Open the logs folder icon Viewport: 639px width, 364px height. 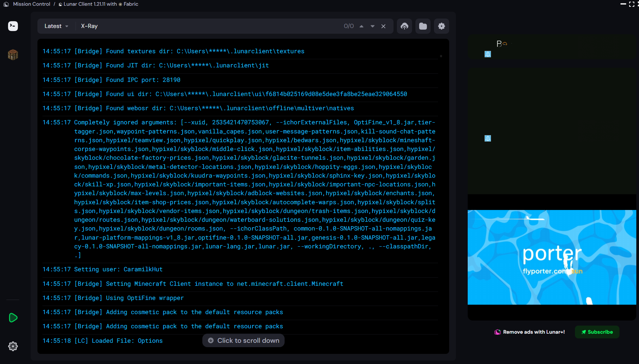pyautogui.click(x=423, y=26)
